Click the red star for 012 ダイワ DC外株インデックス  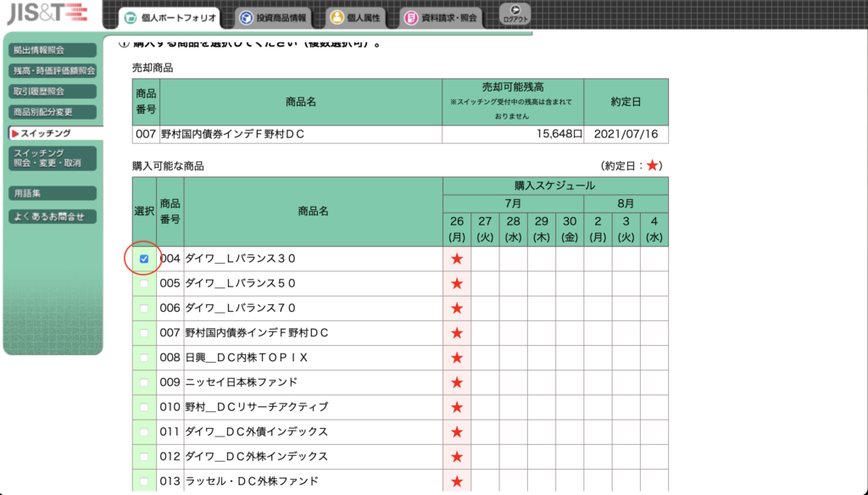(457, 457)
